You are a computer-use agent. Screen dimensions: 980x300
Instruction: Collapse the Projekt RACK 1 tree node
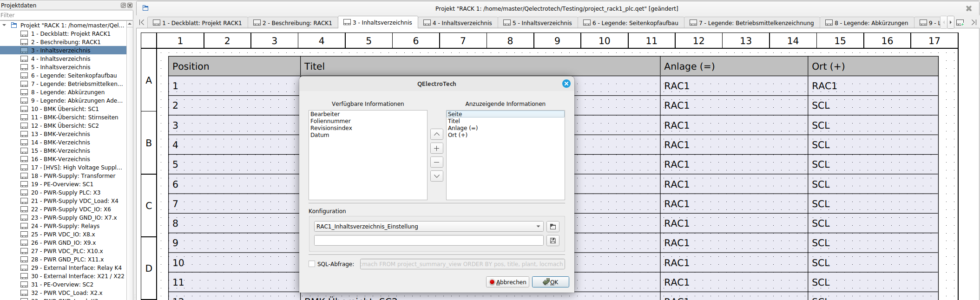coord(5,25)
